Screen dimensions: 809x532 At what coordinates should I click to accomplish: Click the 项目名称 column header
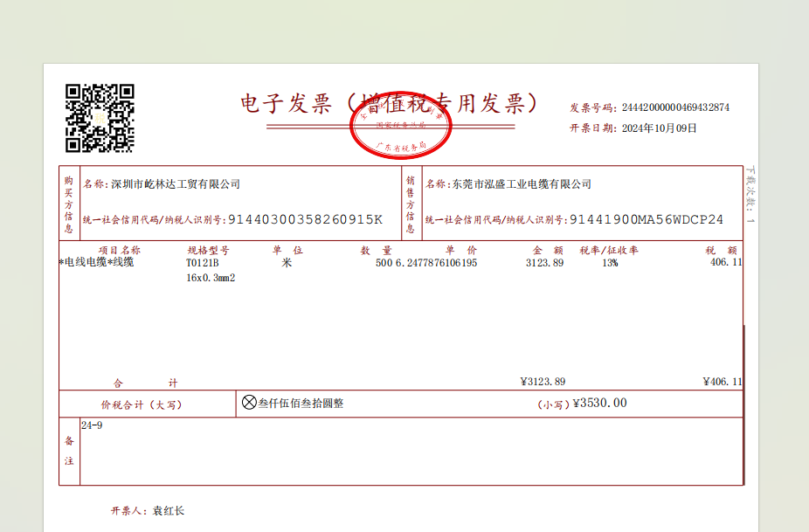point(119,250)
